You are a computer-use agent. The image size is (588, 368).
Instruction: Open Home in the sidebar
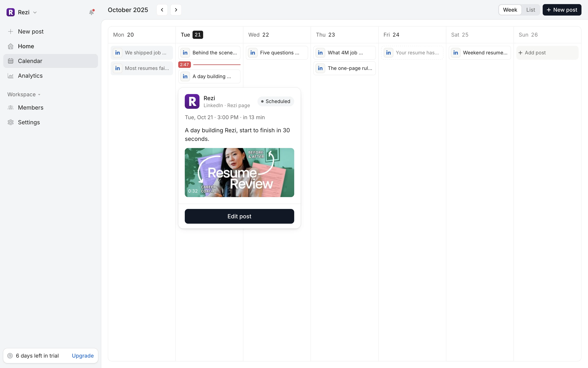[x=51, y=46]
